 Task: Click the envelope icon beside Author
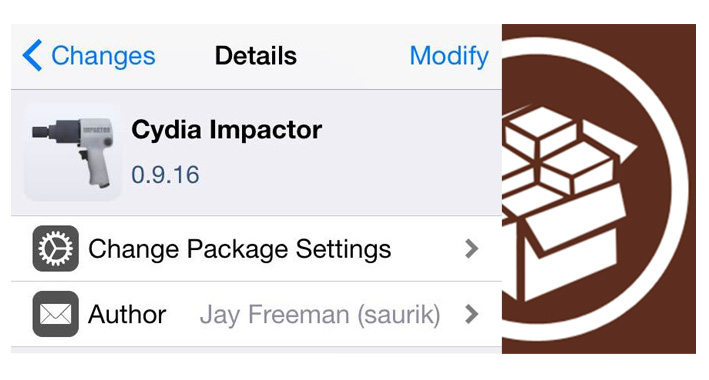[x=56, y=314]
